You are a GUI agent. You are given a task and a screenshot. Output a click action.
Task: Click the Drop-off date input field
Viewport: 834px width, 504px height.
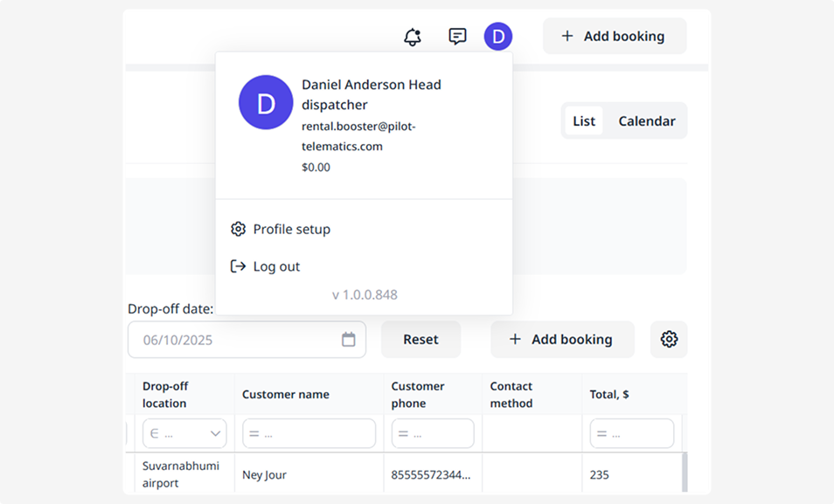236,340
